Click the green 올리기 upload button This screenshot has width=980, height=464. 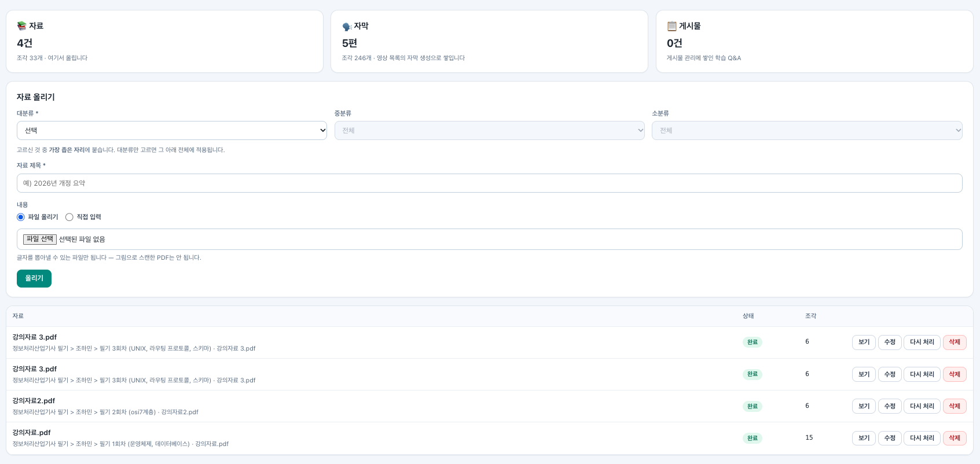click(34, 278)
